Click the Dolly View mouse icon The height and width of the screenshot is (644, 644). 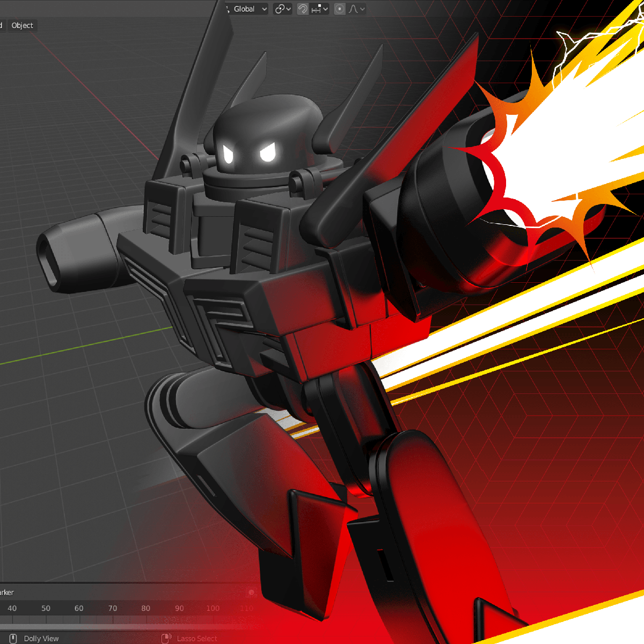14,638
